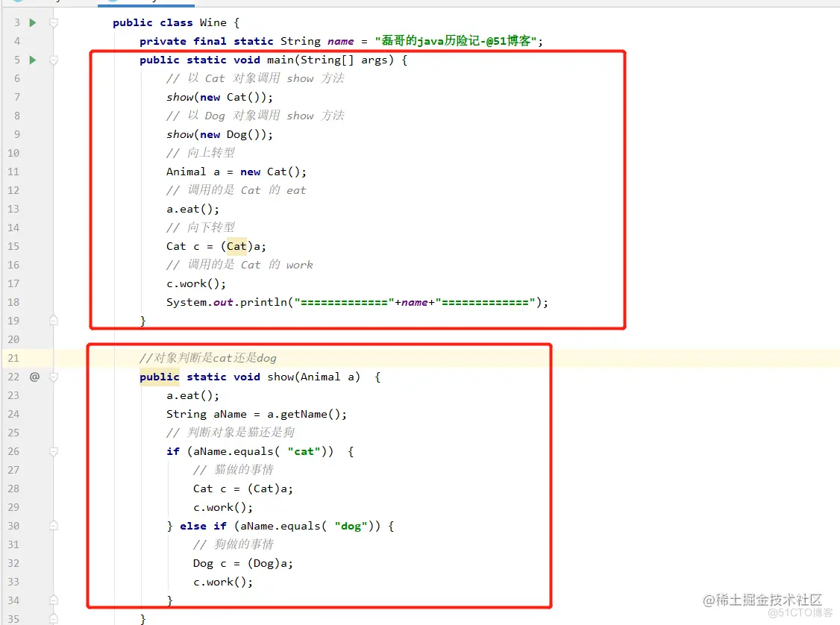Image resolution: width=840 pixels, height=625 pixels.
Task: Place cursor on class name Wine
Action: [x=213, y=22]
